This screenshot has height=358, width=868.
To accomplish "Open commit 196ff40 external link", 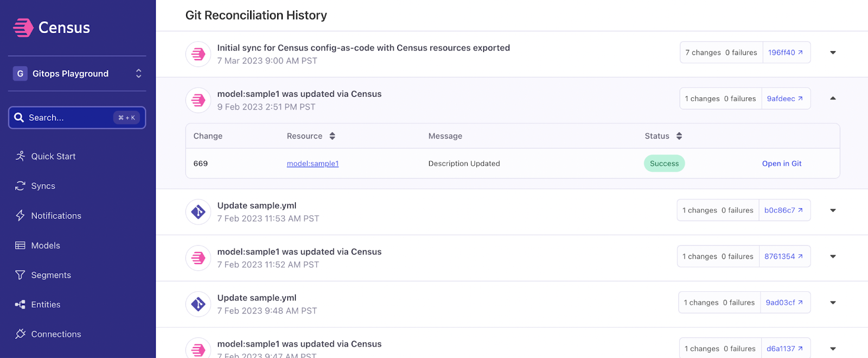I will (786, 53).
